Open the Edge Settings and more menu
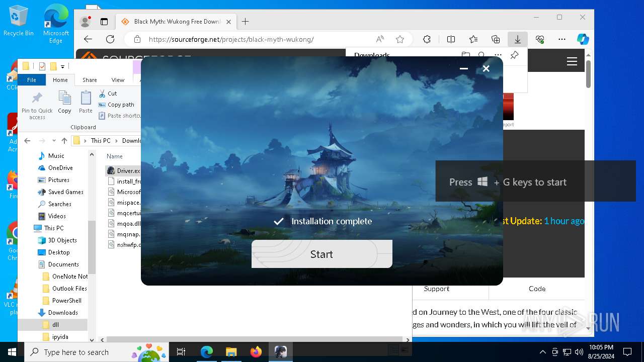Screen dimensions: 644x362 coord(562,39)
